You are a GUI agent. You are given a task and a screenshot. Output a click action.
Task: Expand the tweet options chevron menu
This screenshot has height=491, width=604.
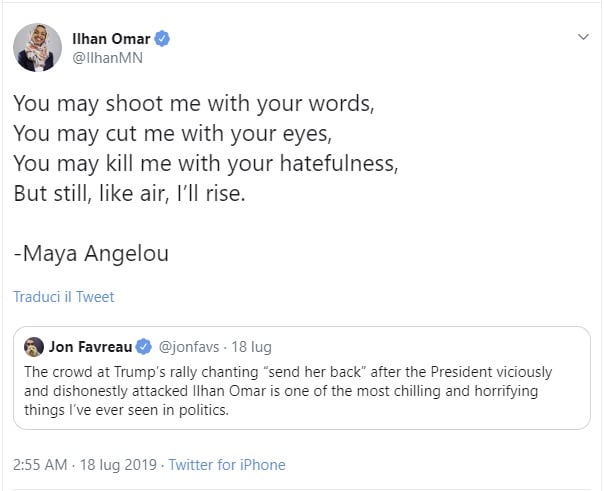[583, 37]
